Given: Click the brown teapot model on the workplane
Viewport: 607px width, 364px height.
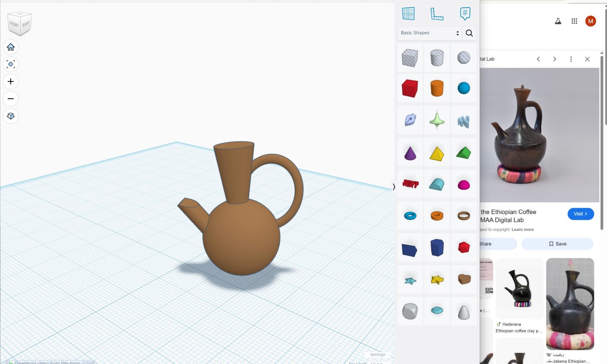Looking at the screenshot, I should pos(241,237).
